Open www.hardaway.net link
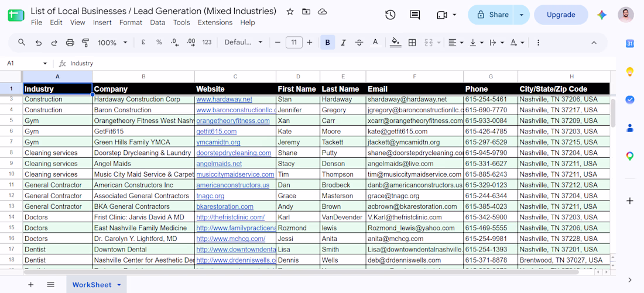 tap(224, 99)
